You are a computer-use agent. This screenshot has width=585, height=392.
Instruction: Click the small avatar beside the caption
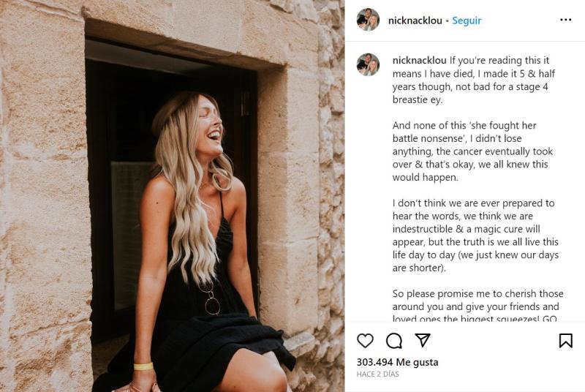tap(368, 64)
